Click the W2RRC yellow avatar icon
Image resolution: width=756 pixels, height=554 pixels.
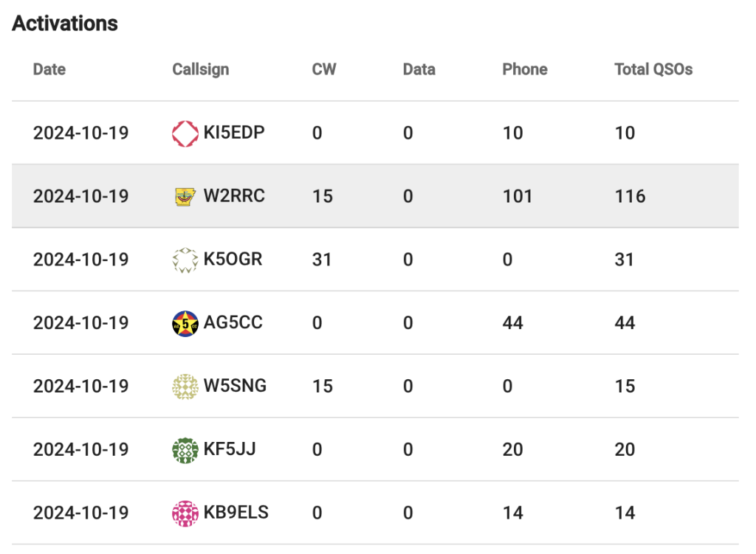coord(185,197)
